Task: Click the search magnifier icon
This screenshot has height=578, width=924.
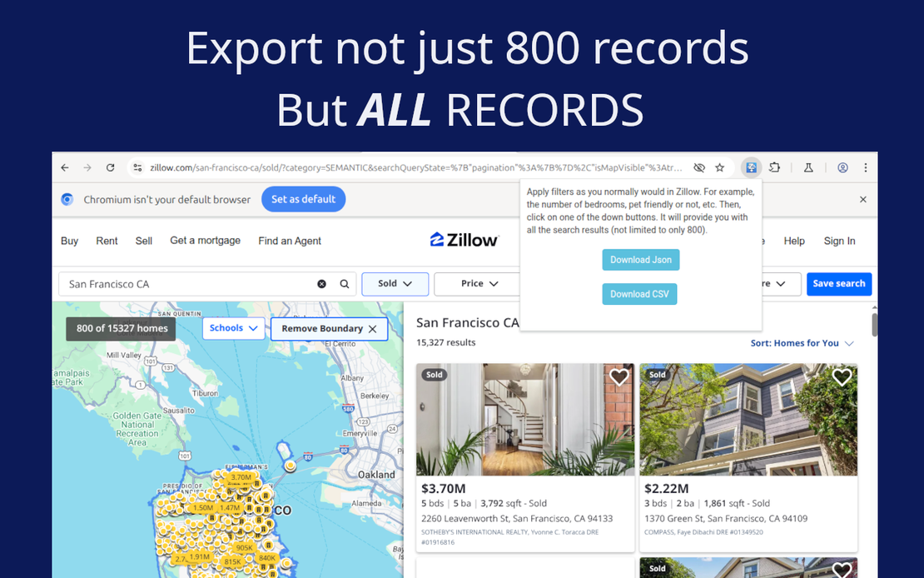Action: 345,284
